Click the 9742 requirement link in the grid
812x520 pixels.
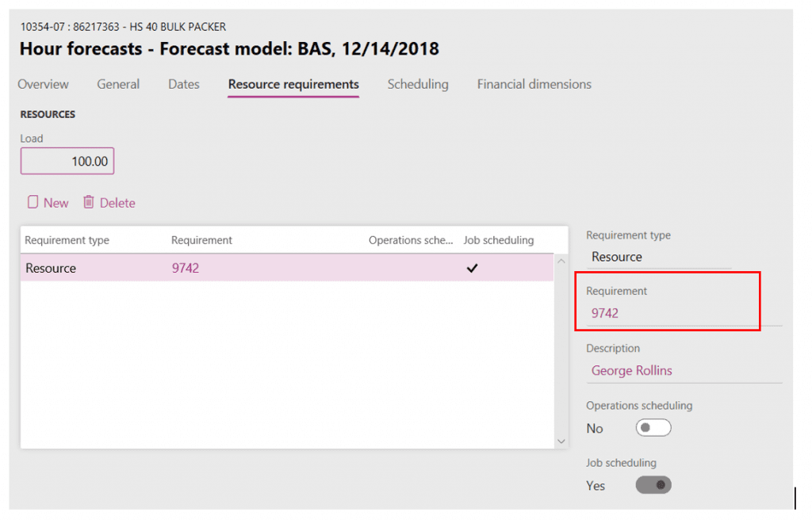pyautogui.click(x=186, y=268)
